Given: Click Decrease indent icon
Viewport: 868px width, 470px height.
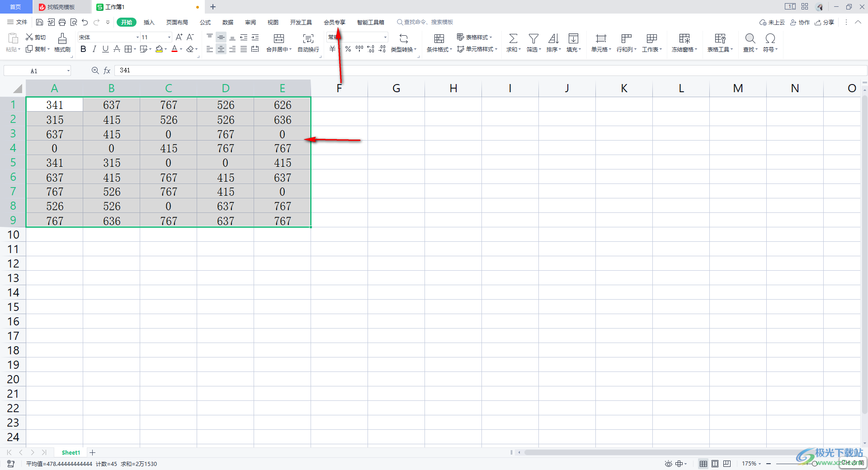Looking at the screenshot, I should click(244, 37).
